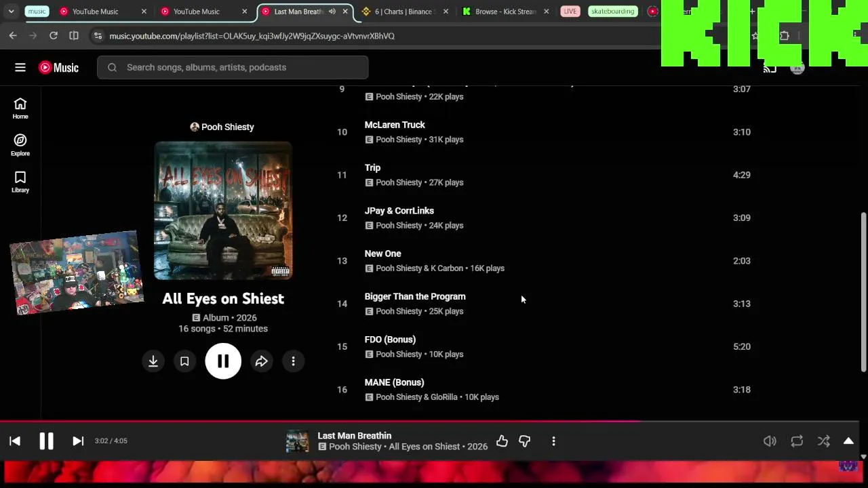
Task: Close the Browse - Kick Stream tab
Action: point(547,12)
